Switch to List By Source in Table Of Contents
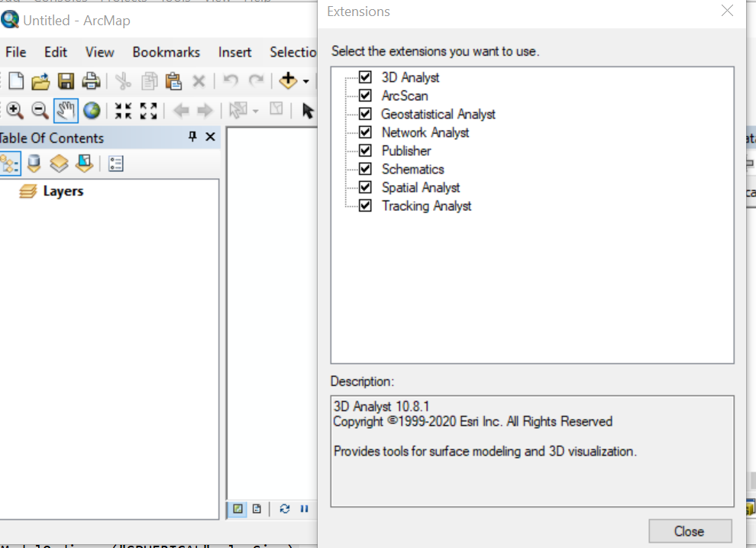 pos(34,163)
